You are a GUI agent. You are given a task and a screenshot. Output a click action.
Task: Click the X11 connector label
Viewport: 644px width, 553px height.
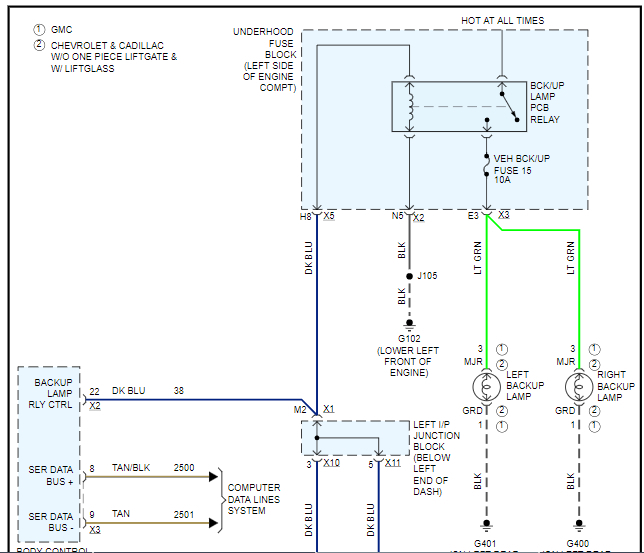393,463
